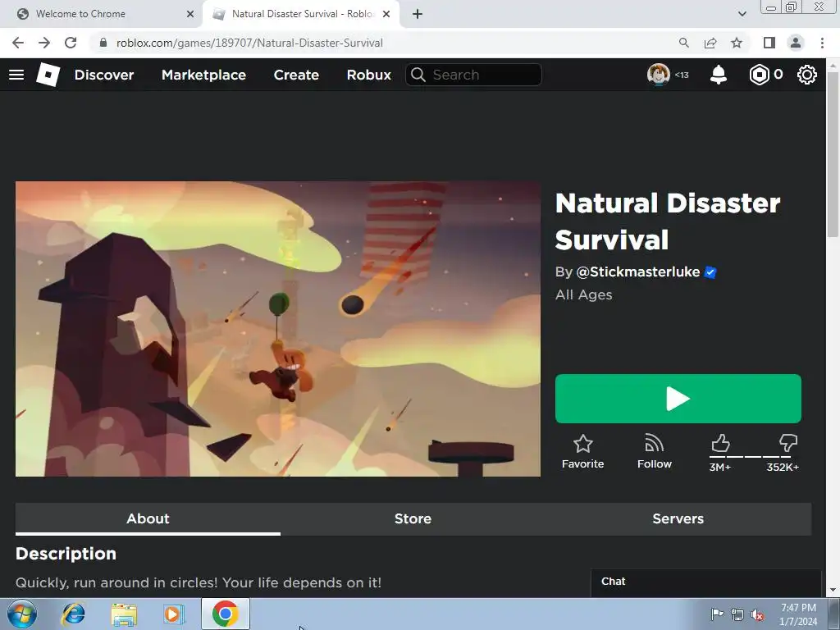Expand the Chat panel
This screenshot has height=630, width=840.
click(x=705, y=582)
